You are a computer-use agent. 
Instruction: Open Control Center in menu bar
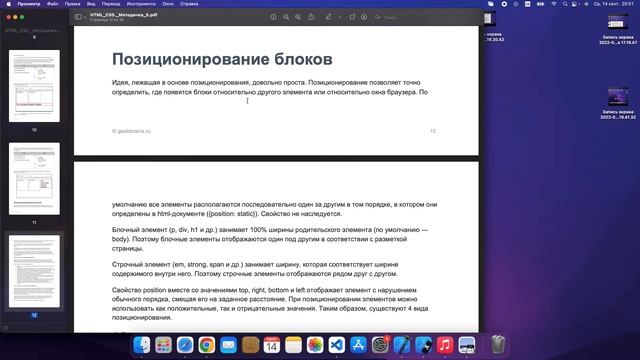point(575,4)
